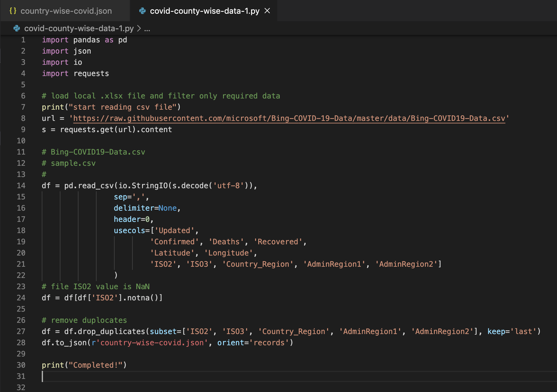Click the '# Bing-COVID19-Data.csv' comment
The image size is (557, 392).
tap(93, 152)
